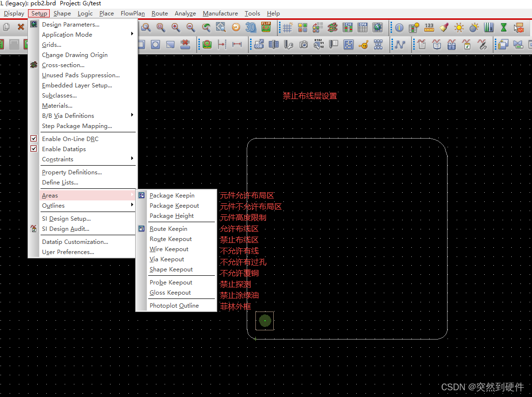Expand the Application Mode submenu arrow
The height and width of the screenshot is (397, 532).
point(132,34)
